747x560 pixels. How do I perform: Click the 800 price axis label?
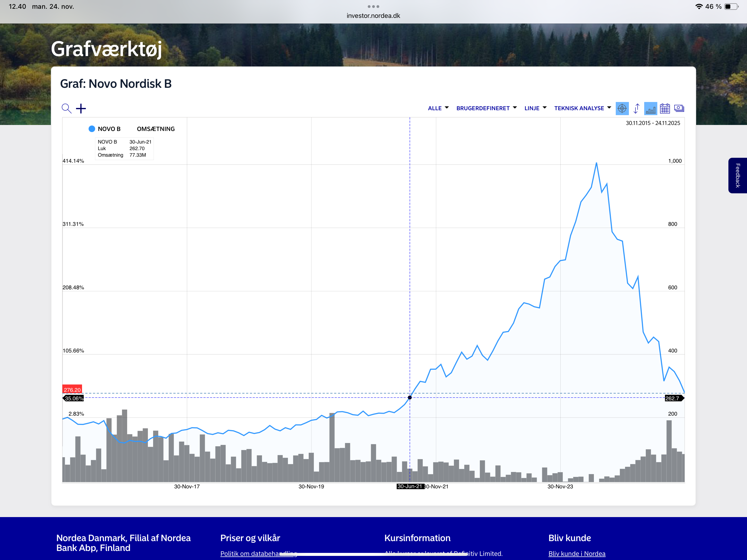point(672,224)
